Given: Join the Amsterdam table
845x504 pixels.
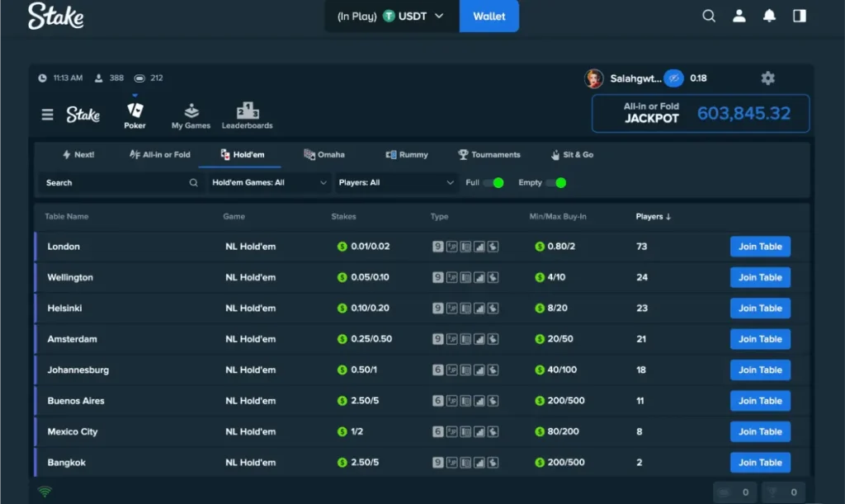Looking at the screenshot, I should coord(760,339).
